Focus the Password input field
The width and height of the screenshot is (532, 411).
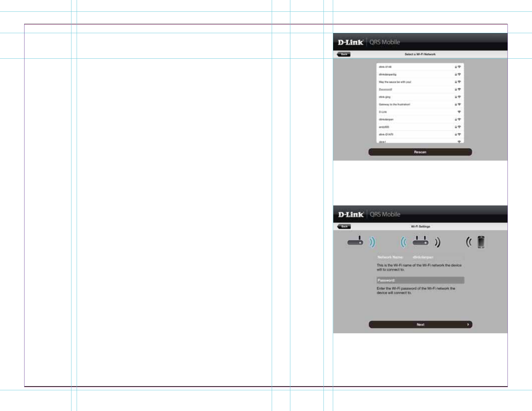click(x=420, y=280)
